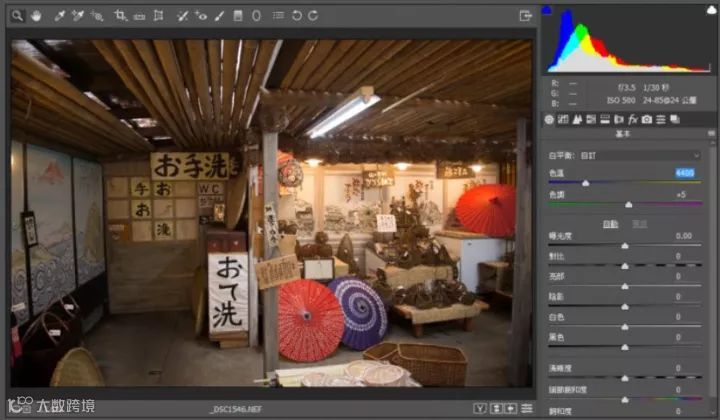Image resolution: width=720 pixels, height=420 pixels.
Task: Adjust the whites (白色) slider handle
Action: tap(625, 327)
